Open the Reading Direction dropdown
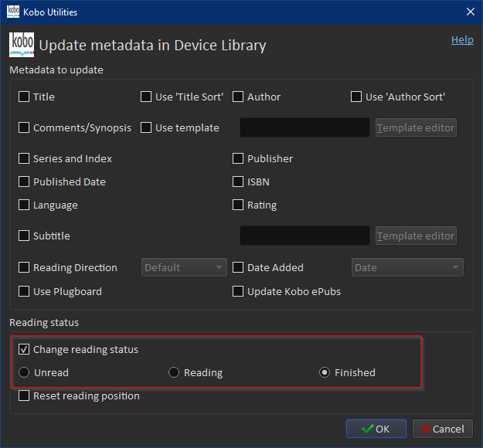The width and height of the screenshot is (483, 448). click(x=185, y=268)
